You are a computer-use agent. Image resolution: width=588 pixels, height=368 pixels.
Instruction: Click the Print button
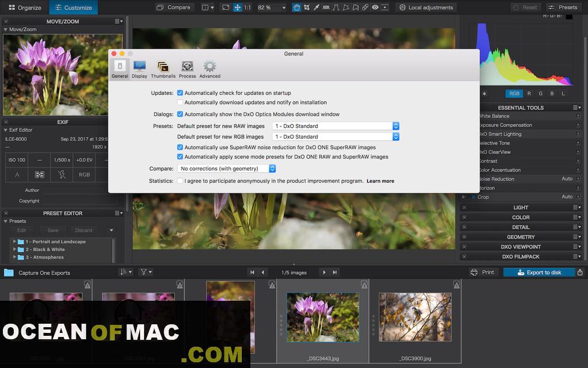(482, 272)
